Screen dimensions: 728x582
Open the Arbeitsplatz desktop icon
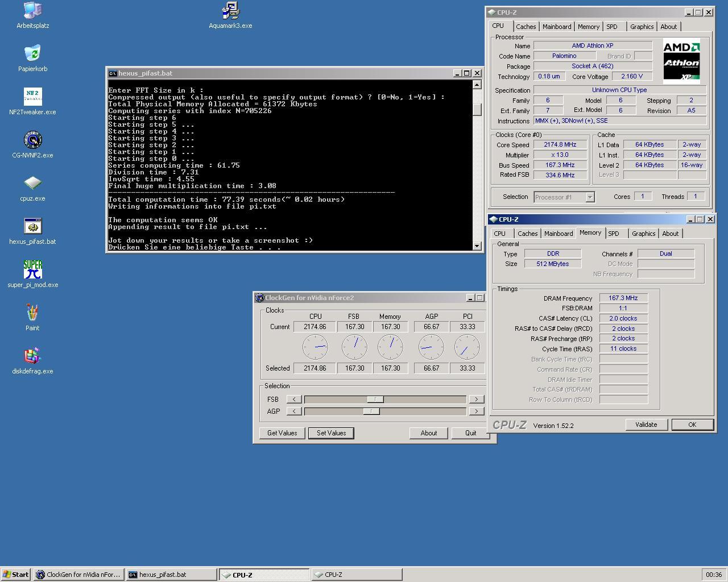(32, 15)
